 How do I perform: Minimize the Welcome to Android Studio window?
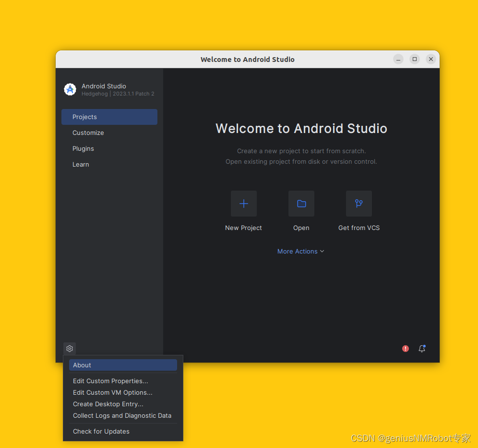398,59
